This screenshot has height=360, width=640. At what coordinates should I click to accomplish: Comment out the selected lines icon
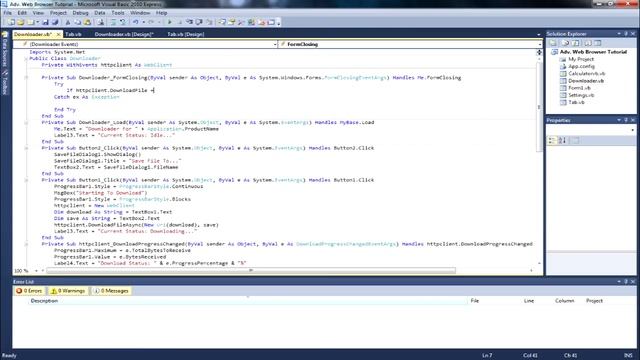113,22
